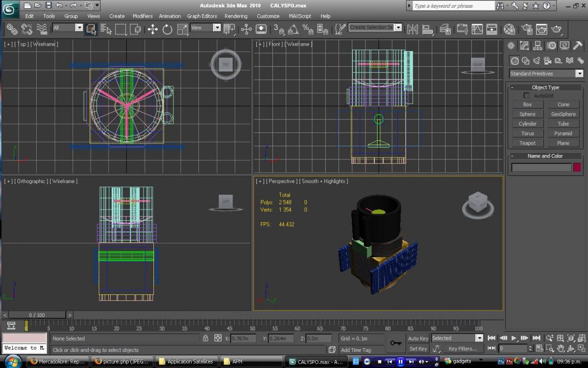This screenshot has width=588, height=368.
Task: Open the Curve Editor icon
Action: [x=477, y=29]
